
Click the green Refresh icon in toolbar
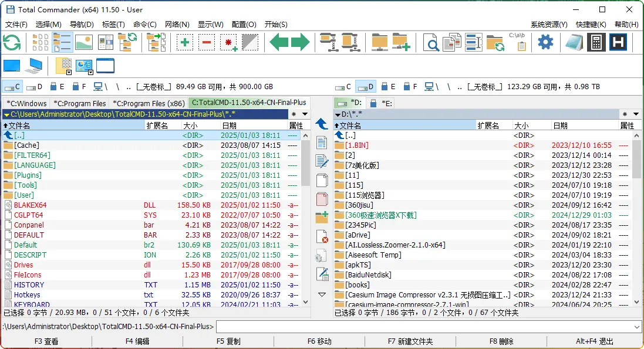[x=12, y=42]
